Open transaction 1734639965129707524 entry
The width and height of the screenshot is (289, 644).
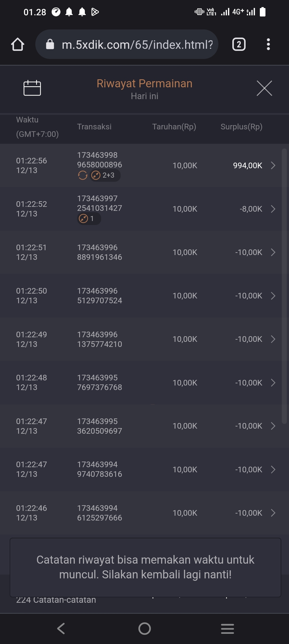click(x=100, y=296)
